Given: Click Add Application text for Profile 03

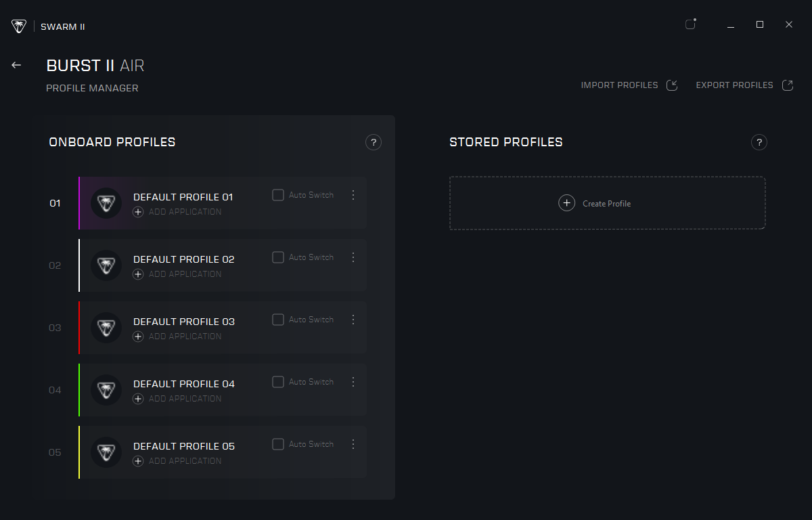Looking at the screenshot, I should click(185, 337).
